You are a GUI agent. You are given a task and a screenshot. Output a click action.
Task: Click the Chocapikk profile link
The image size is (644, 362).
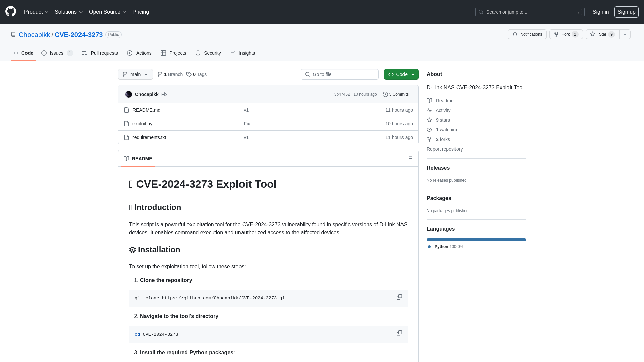pyautogui.click(x=35, y=35)
